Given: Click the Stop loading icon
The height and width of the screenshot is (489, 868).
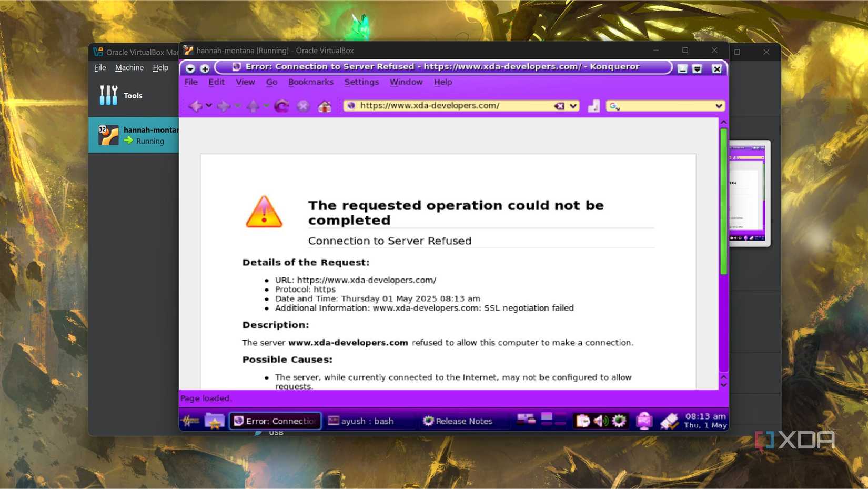Looking at the screenshot, I should pyautogui.click(x=303, y=106).
